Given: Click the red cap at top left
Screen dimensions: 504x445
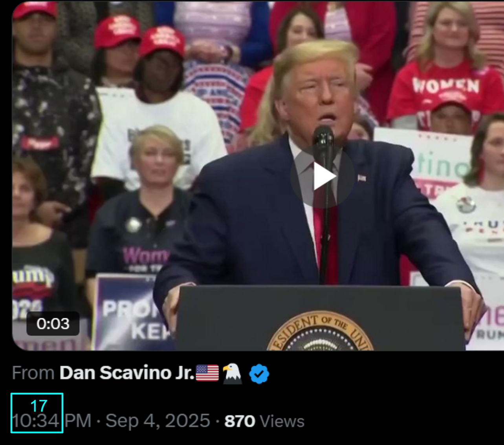Looking at the screenshot, I should [x=35, y=9].
